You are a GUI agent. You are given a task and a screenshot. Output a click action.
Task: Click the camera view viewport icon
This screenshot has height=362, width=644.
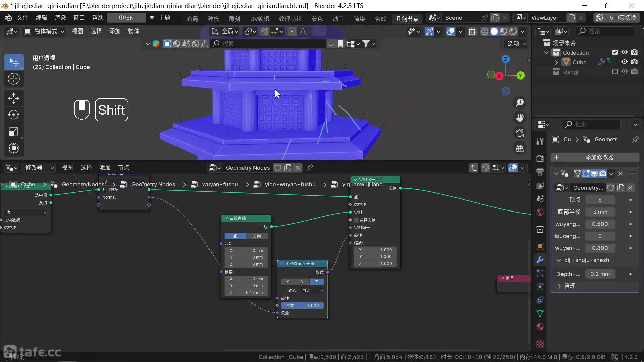point(520,133)
